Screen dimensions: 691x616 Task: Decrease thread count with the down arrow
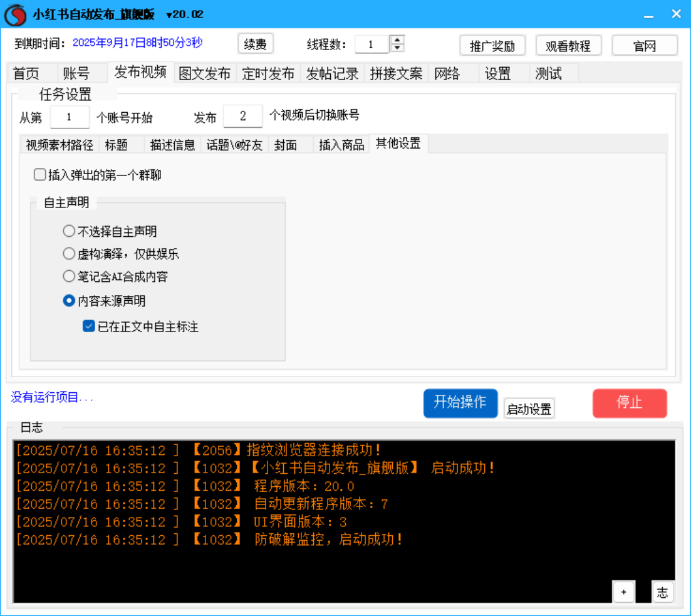398,48
